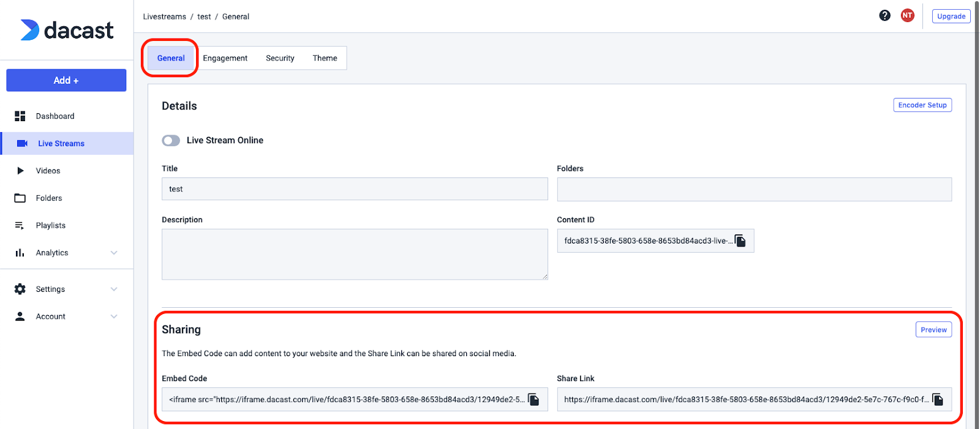Screen dimensions: 980x429
Task: Click the Encoder Setup button
Action: tap(922, 105)
